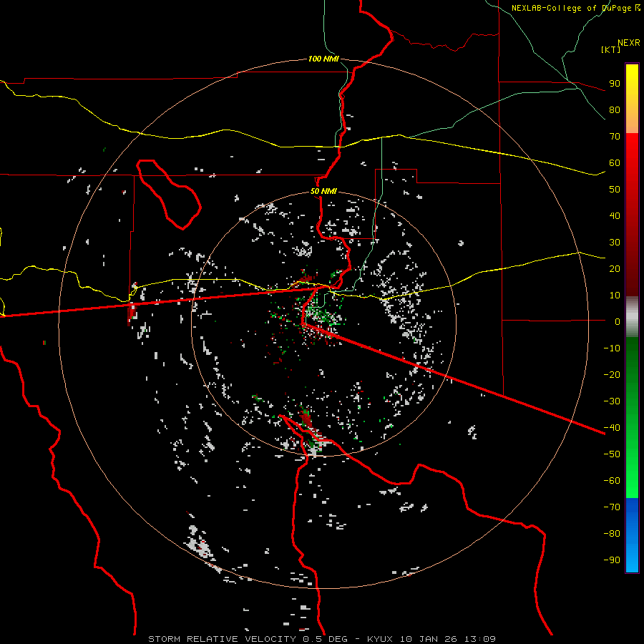Click the positive 50 scale label
The image size is (644, 644).
pos(615,190)
